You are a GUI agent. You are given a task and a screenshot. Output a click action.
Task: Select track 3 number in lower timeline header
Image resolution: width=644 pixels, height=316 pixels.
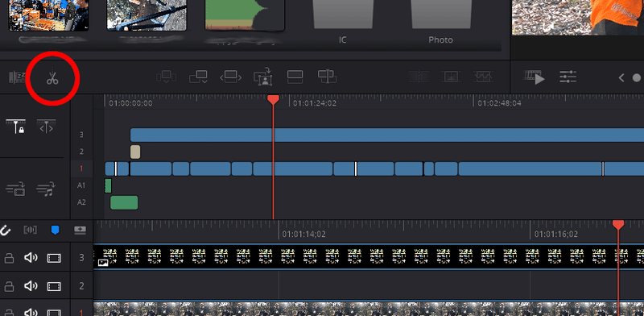pyautogui.click(x=81, y=258)
